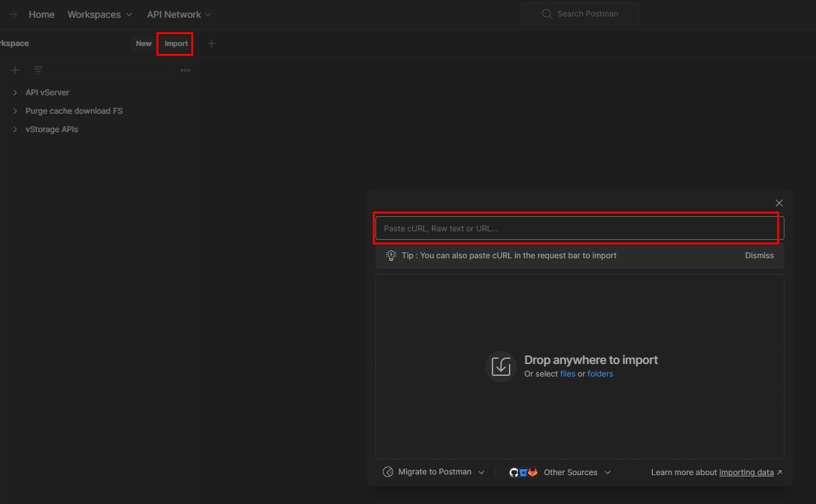Open the Workspaces dropdown menu
This screenshot has width=816, height=504.
coord(99,14)
